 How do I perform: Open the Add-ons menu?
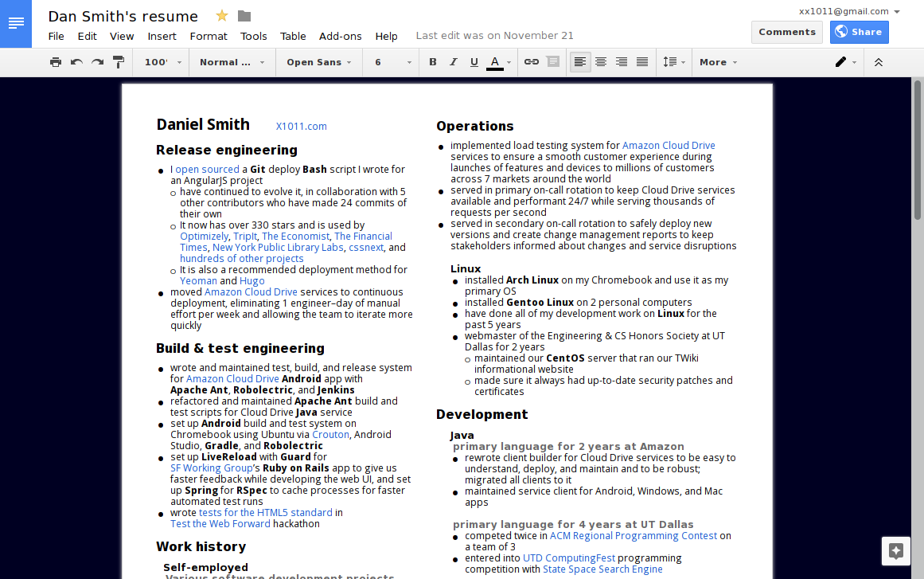coord(340,36)
